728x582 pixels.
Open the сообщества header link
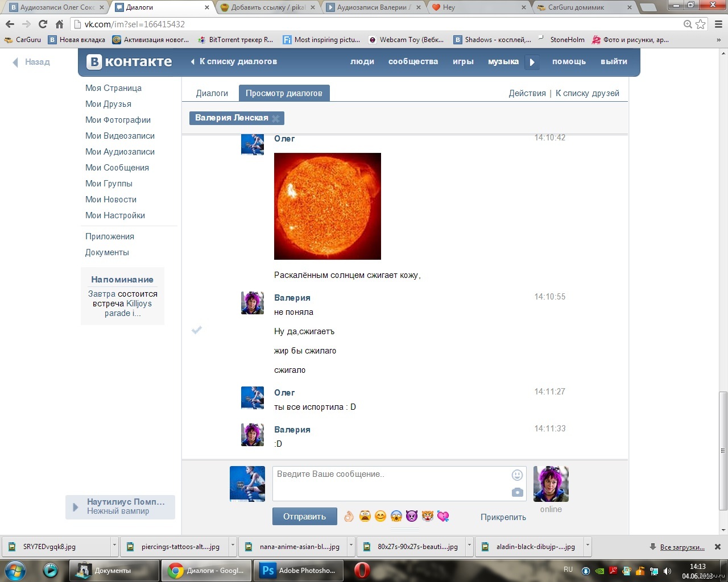(x=413, y=61)
